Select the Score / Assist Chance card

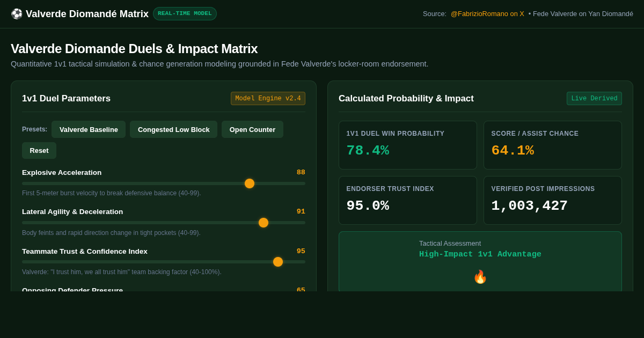point(553,145)
